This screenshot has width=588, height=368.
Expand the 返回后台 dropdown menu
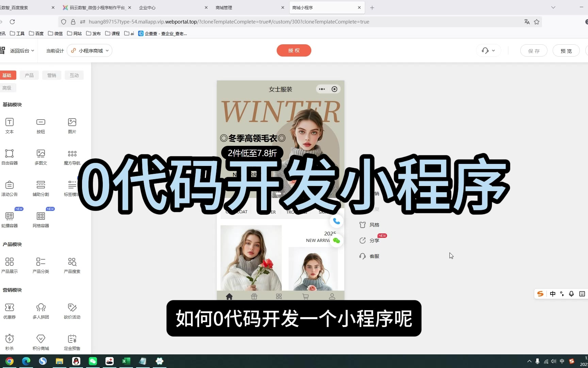click(x=22, y=51)
